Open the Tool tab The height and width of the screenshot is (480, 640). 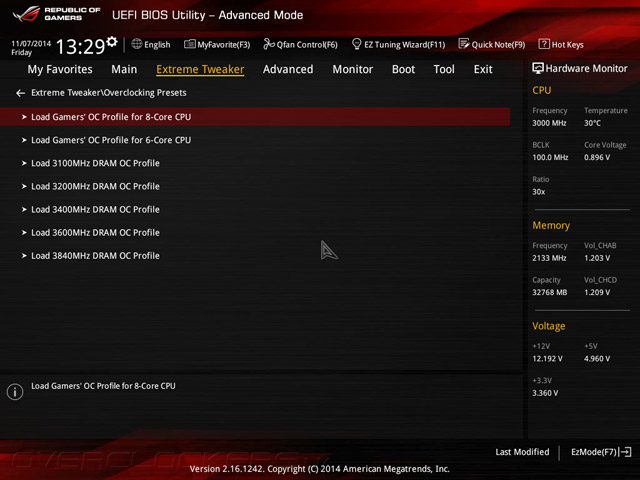tap(444, 69)
